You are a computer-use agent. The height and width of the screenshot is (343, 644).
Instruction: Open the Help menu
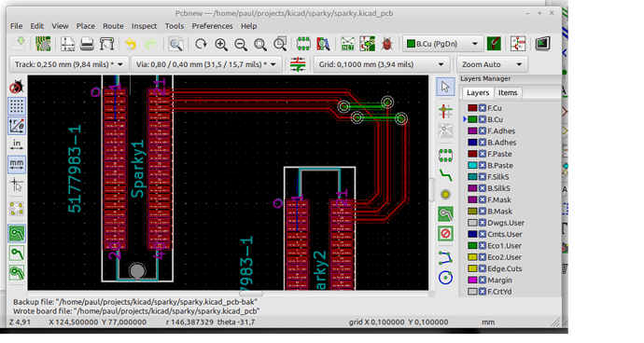[249, 26]
